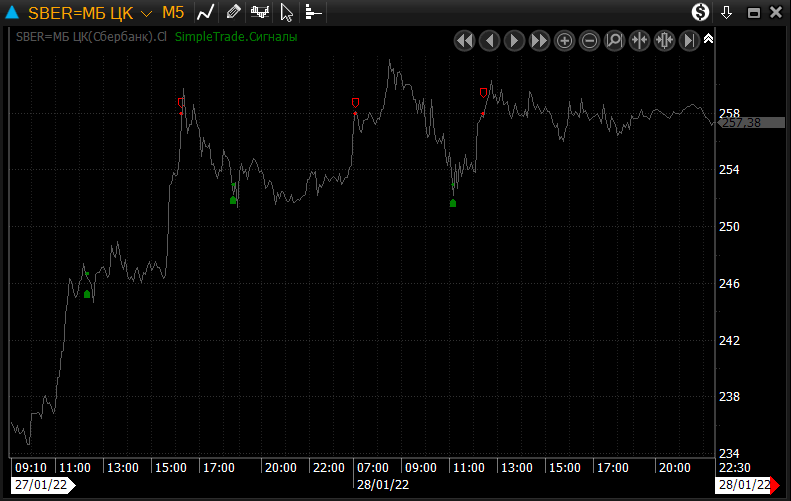The width and height of the screenshot is (791, 501).
Task: Click the blue triangle window menu
Action: pos(12,13)
